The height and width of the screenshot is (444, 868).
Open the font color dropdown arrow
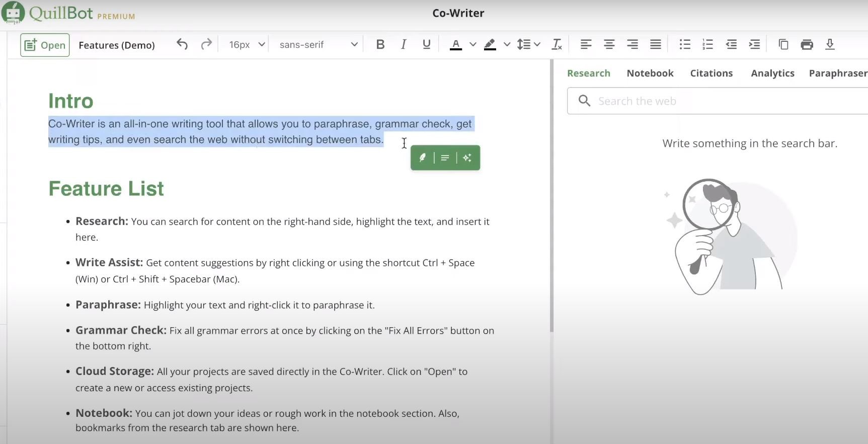[x=473, y=45]
